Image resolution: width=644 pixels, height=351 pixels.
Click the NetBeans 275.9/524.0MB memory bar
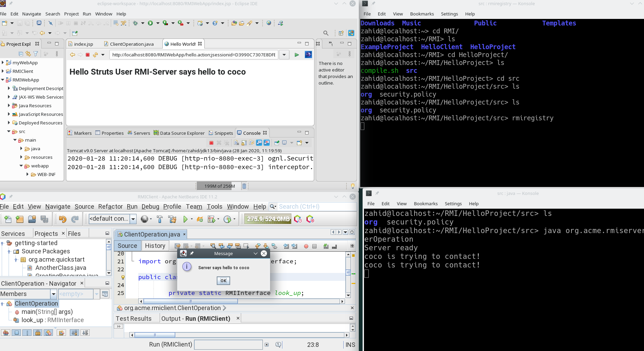pos(268,219)
